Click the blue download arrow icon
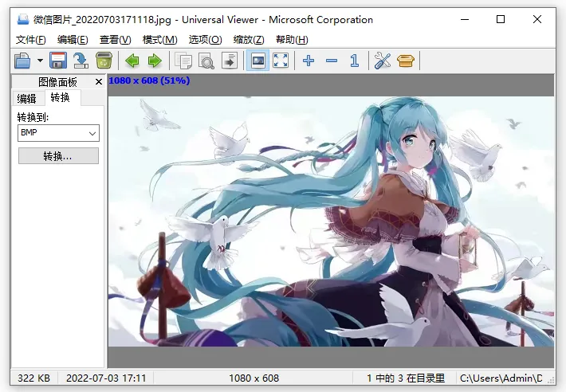The image size is (566, 392). pos(81,61)
